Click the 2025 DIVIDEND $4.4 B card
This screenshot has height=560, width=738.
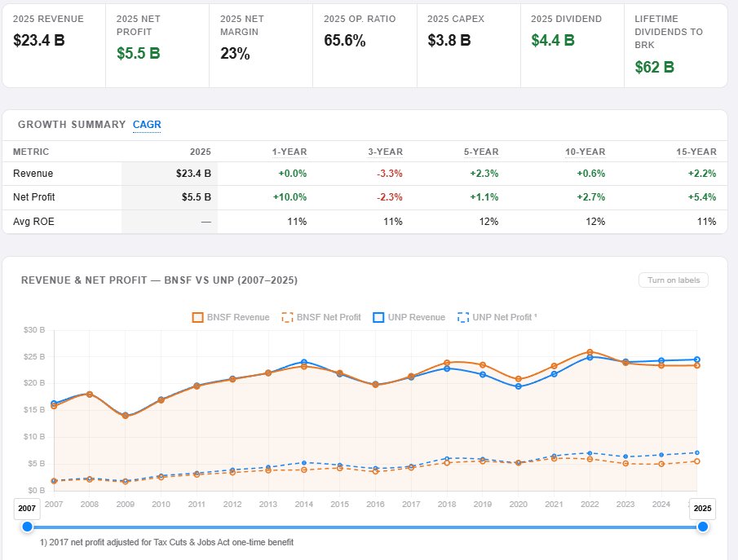(572, 46)
